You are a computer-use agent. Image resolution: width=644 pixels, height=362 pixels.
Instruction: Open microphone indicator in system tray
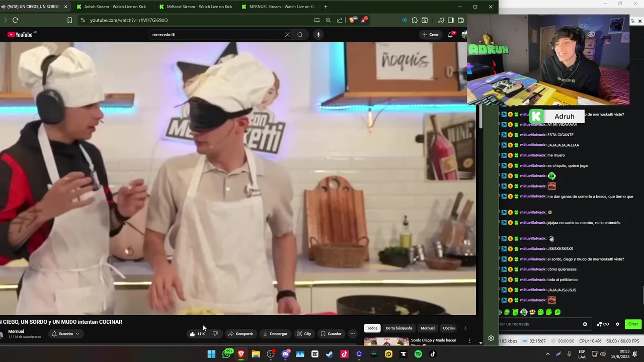(569, 354)
